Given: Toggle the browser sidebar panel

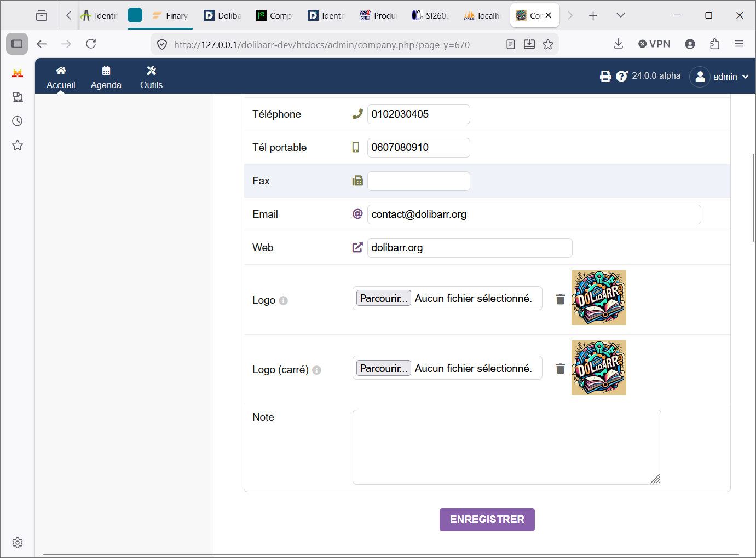Looking at the screenshot, I should (x=17, y=44).
